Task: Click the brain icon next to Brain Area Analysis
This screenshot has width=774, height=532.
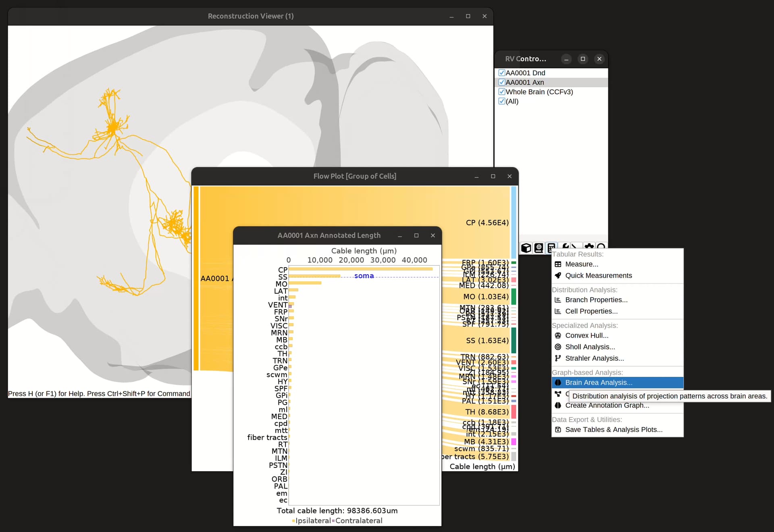Action: coord(558,382)
